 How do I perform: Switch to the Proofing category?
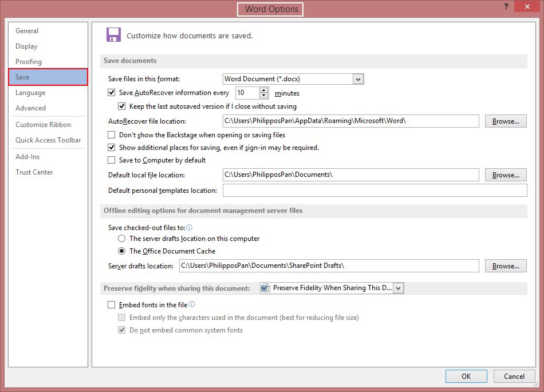click(x=29, y=62)
